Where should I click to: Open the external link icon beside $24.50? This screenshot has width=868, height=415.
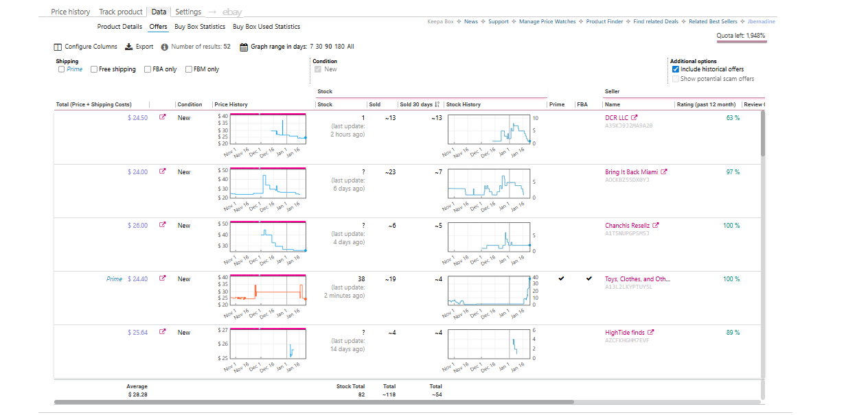tap(163, 117)
